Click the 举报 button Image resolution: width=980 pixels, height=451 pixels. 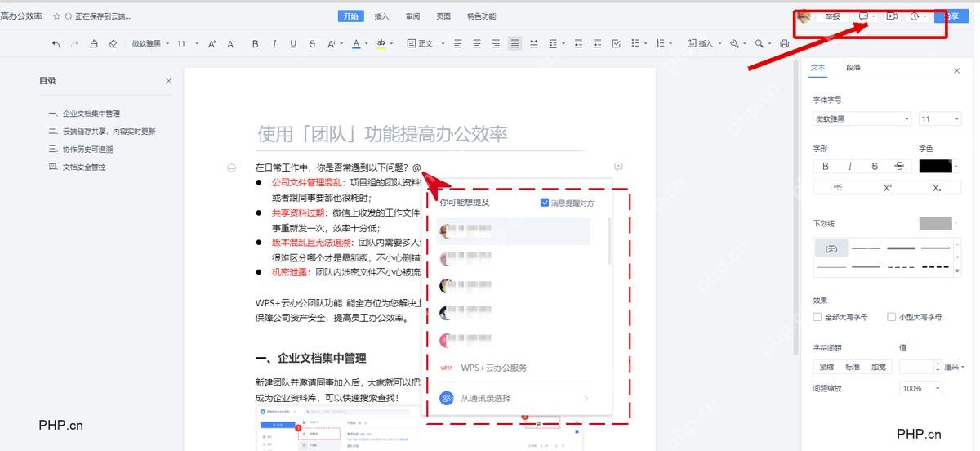[x=832, y=16]
